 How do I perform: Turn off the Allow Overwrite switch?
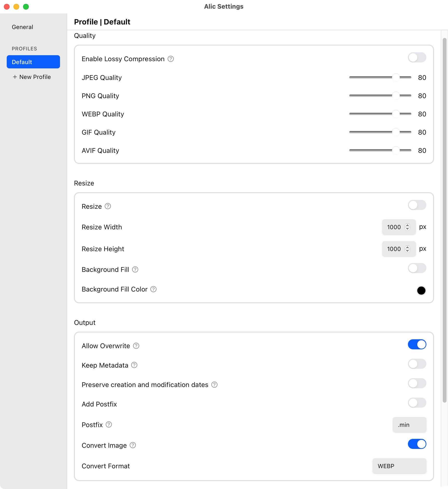[417, 345]
